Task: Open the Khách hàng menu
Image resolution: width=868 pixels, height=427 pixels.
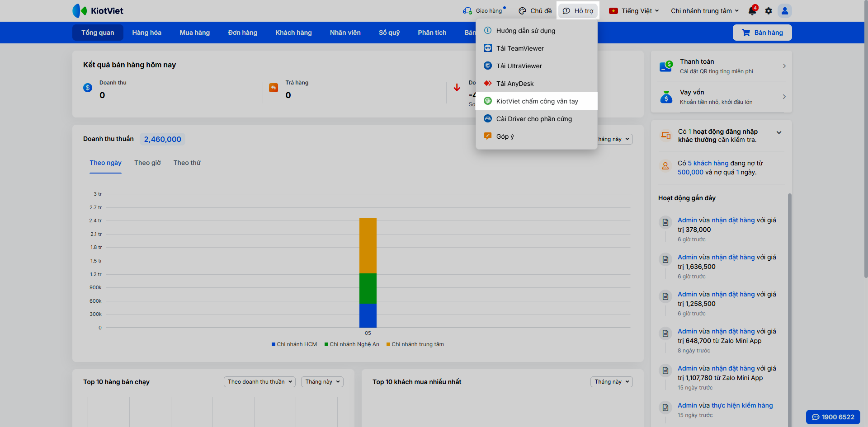Action: click(x=294, y=33)
